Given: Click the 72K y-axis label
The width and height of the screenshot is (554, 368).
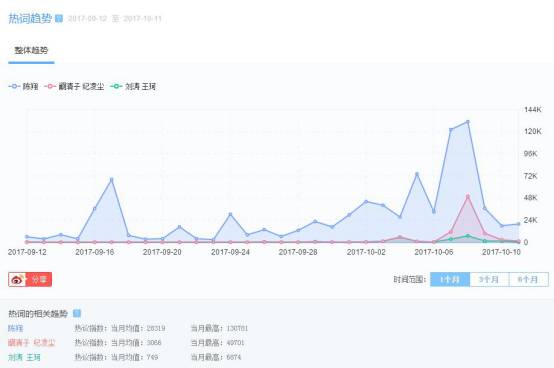Looking at the screenshot, I should pyautogui.click(x=530, y=176).
